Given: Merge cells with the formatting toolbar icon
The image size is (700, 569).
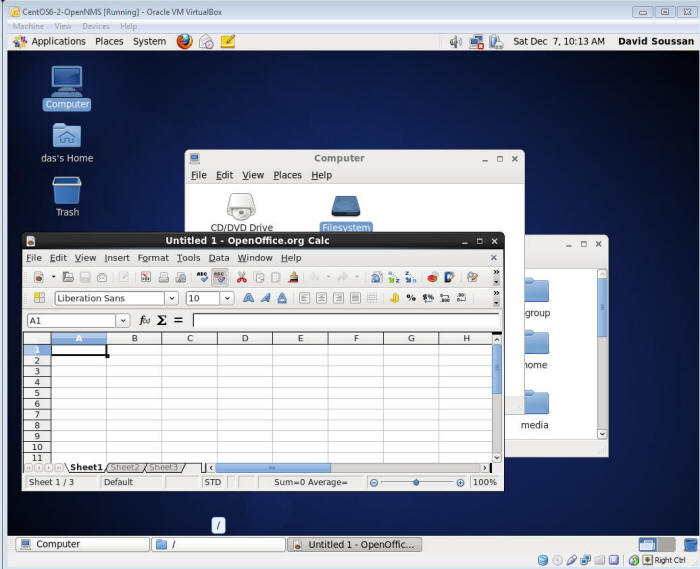Looking at the screenshot, I should point(371,298).
